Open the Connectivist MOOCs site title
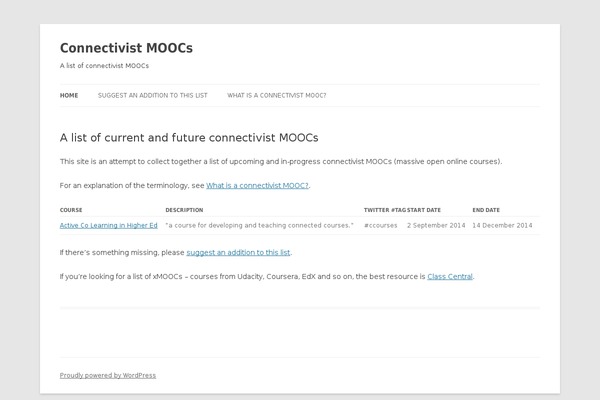 tap(126, 48)
